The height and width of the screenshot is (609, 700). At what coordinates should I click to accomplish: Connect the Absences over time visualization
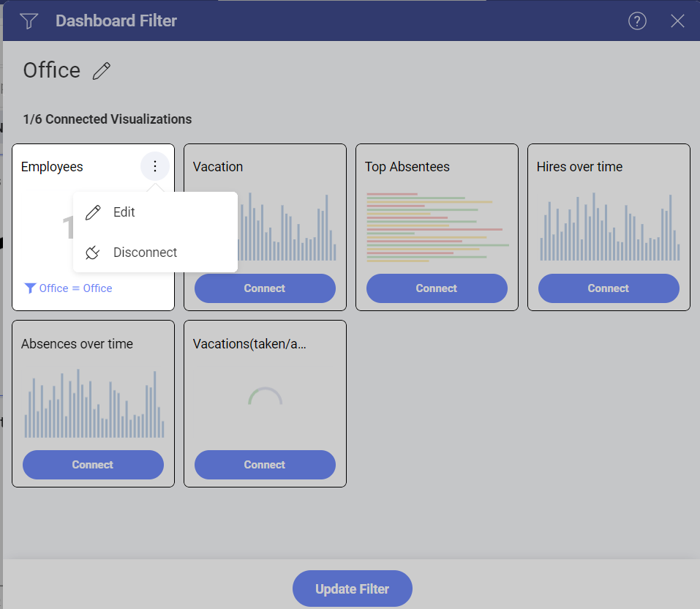[x=93, y=465]
